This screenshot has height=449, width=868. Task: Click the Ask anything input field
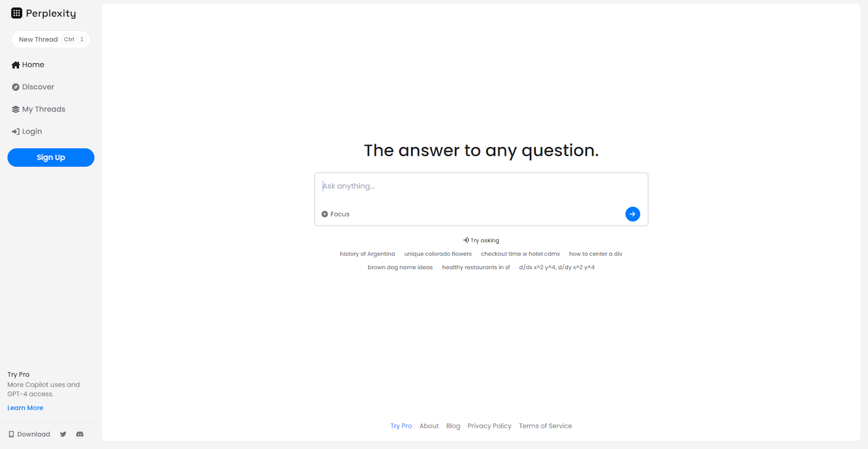[x=481, y=186]
